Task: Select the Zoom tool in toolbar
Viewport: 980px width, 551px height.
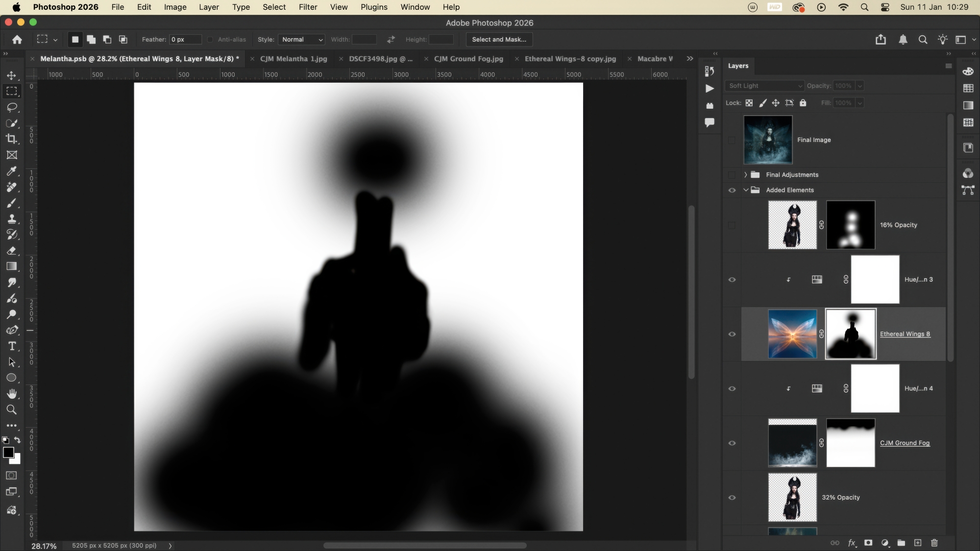Action: coord(12,410)
